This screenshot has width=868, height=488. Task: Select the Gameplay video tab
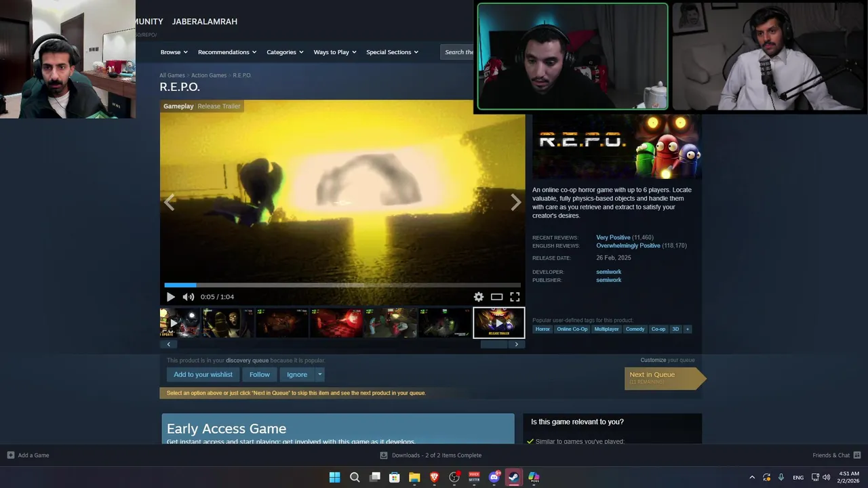tap(178, 106)
